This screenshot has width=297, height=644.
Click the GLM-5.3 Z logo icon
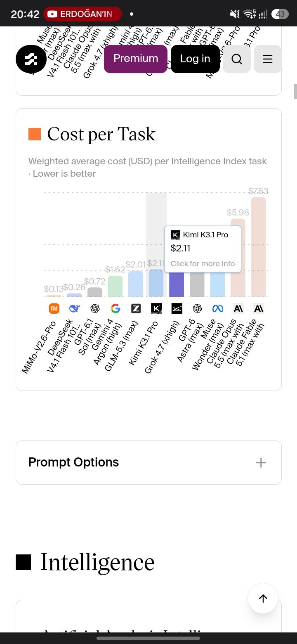(136, 308)
